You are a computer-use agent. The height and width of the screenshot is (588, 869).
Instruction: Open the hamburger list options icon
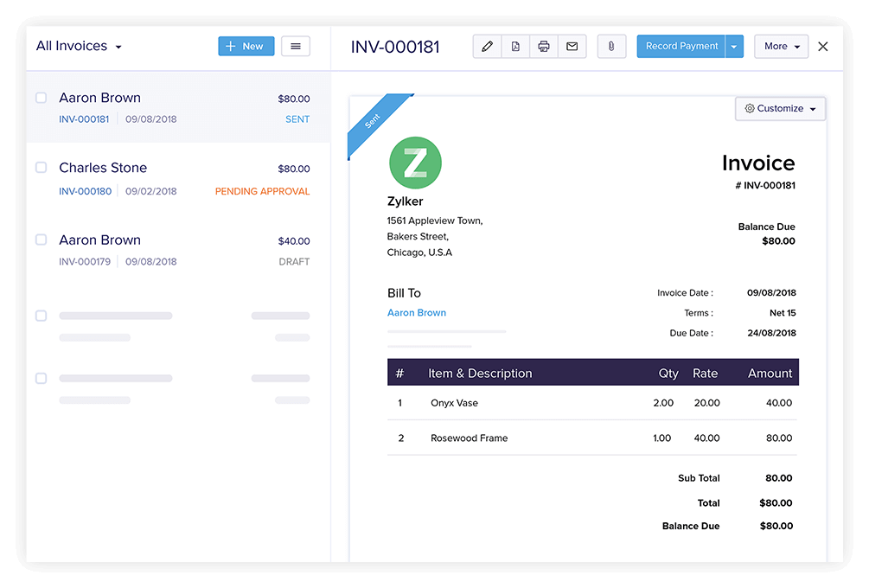point(295,46)
